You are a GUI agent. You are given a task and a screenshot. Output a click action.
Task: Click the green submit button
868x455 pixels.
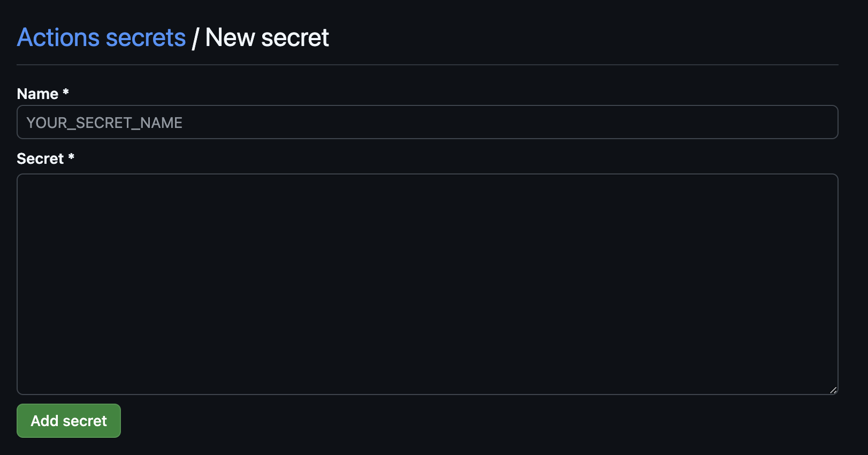68,421
